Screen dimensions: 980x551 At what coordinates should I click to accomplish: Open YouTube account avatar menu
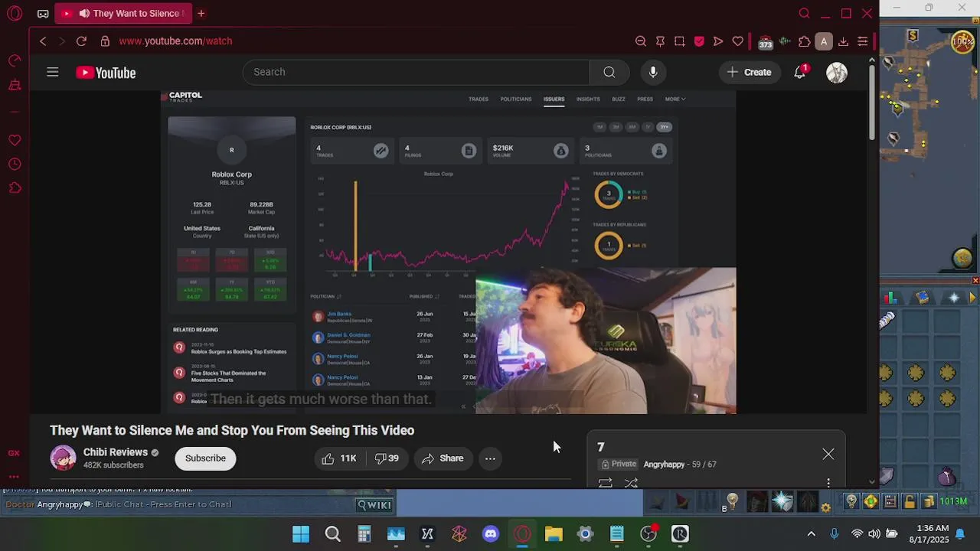coord(837,73)
